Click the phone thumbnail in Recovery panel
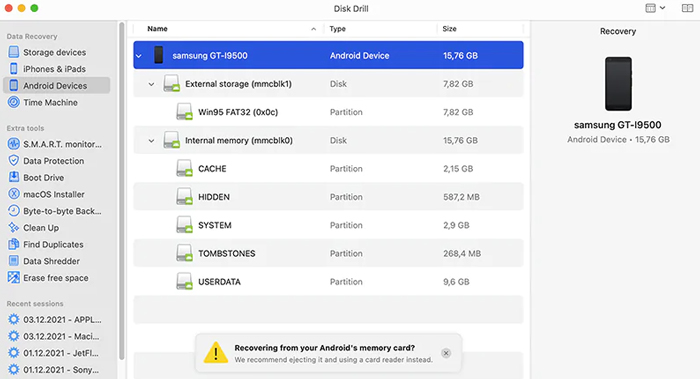Screen dimensions: 700x379 618,83
